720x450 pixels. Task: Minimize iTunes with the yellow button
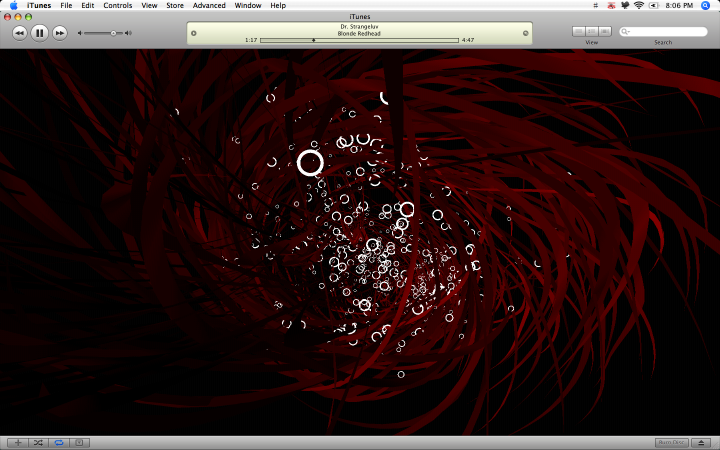point(18,17)
